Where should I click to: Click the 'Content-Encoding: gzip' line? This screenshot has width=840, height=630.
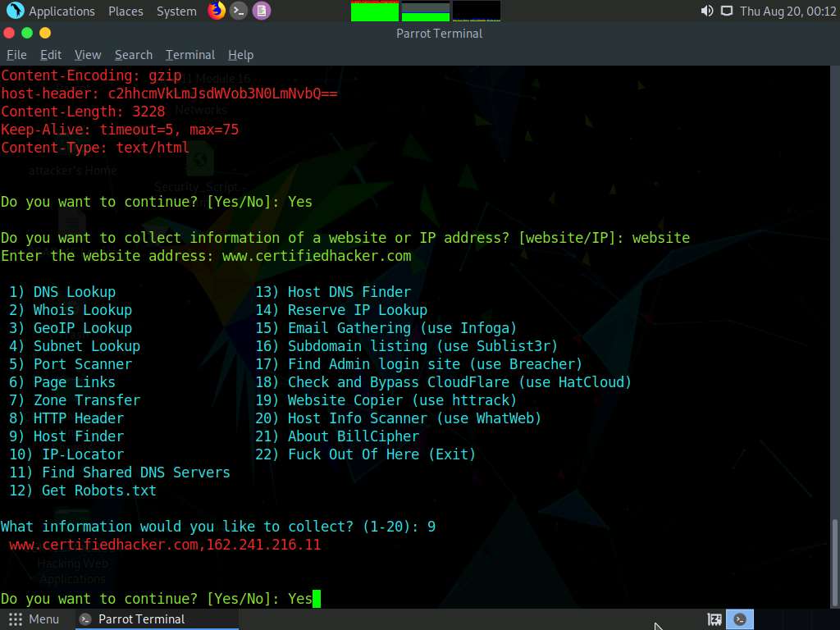click(x=91, y=75)
